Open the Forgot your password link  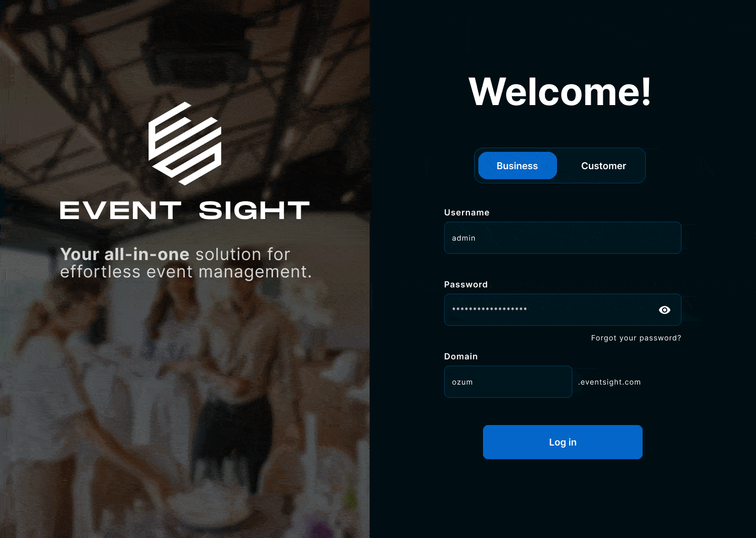[636, 338]
